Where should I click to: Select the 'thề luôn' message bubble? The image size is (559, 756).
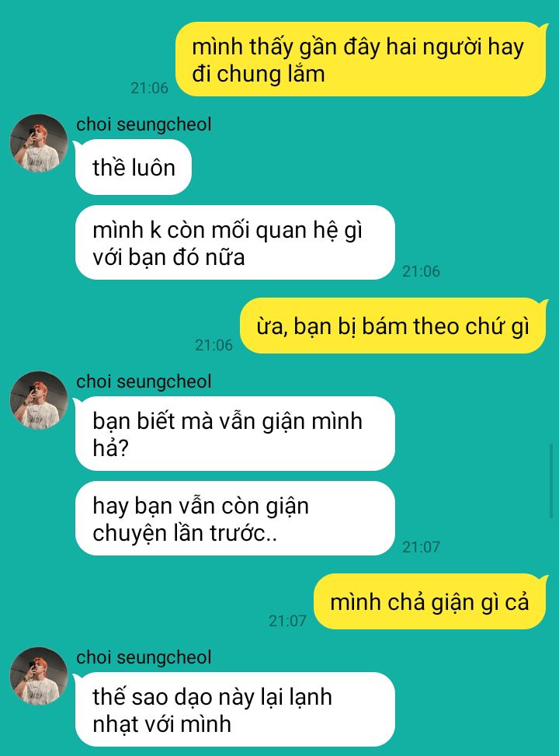(x=133, y=167)
